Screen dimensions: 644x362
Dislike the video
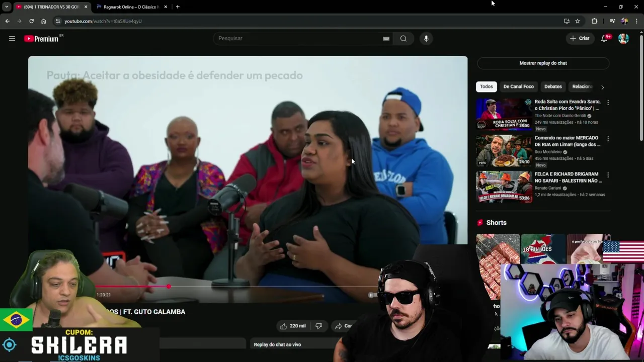[x=318, y=326]
